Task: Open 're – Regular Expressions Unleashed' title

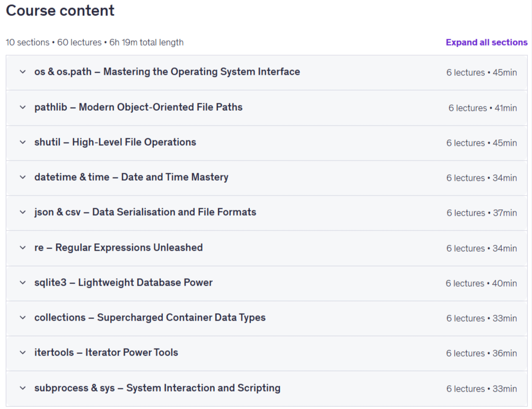Action: [118, 248]
